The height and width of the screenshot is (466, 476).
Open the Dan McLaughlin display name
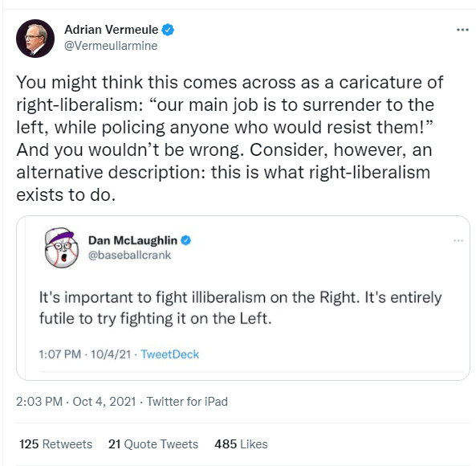pyautogui.click(x=132, y=240)
